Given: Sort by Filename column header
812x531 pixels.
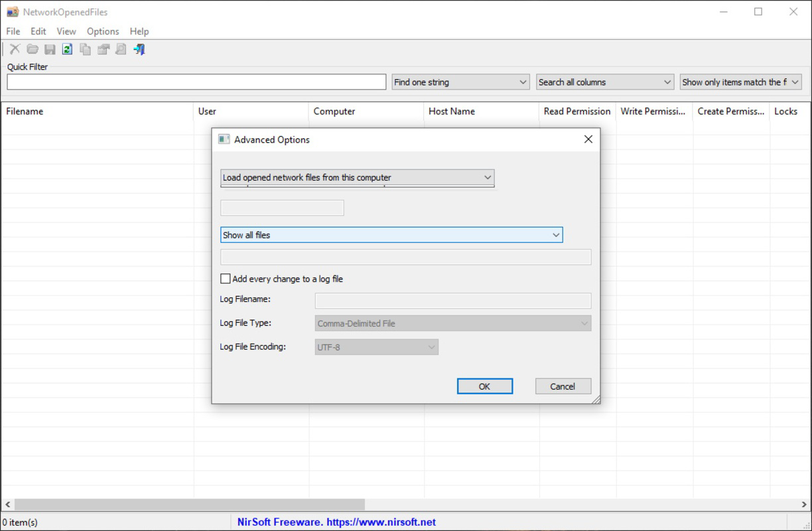Looking at the screenshot, I should [97, 112].
